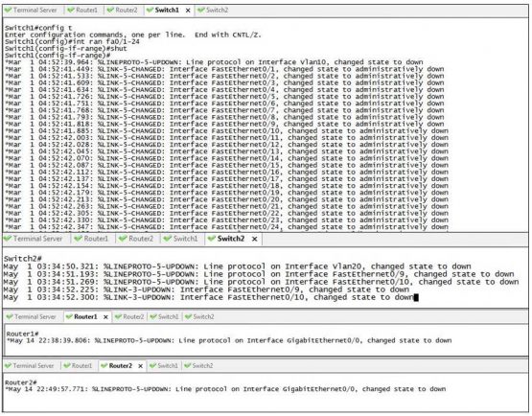Click the FastEthernet0/24 administratively down log line

(x=226, y=227)
